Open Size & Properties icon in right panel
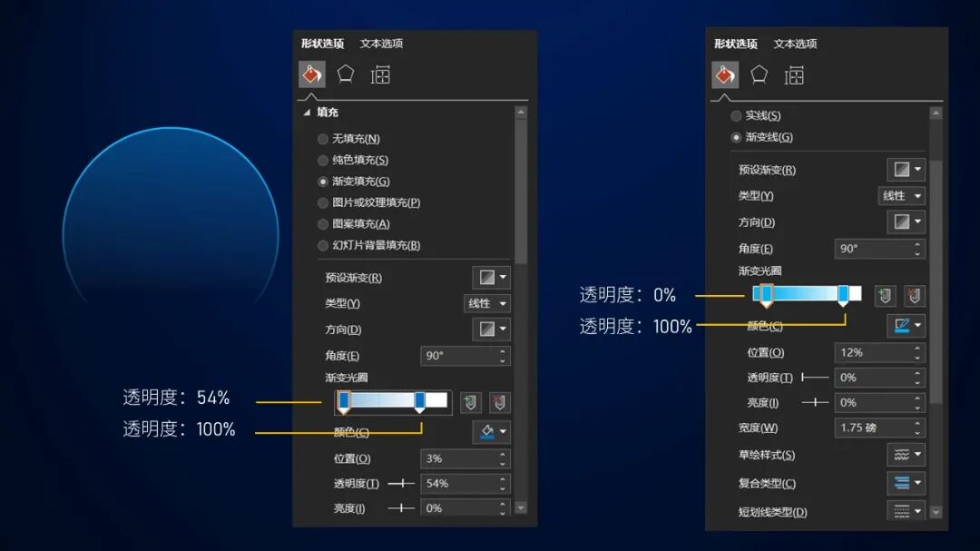The image size is (980, 551). (794, 75)
